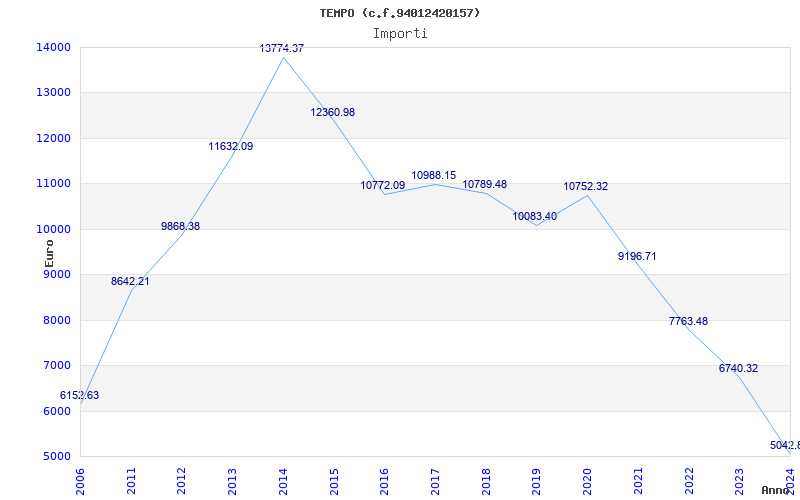Image resolution: width=800 pixels, height=500 pixels.
Task: Select the 13774.37 data label
Action: click(x=282, y=48)
